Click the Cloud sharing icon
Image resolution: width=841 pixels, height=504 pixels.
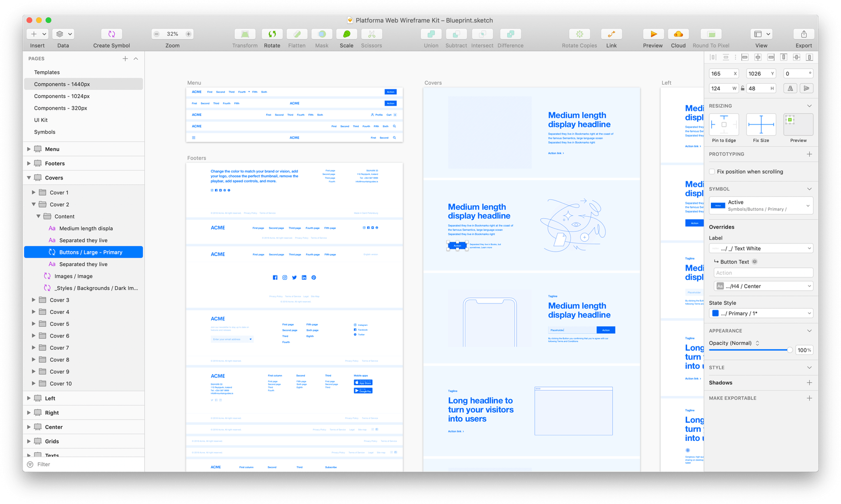point(678,34)
